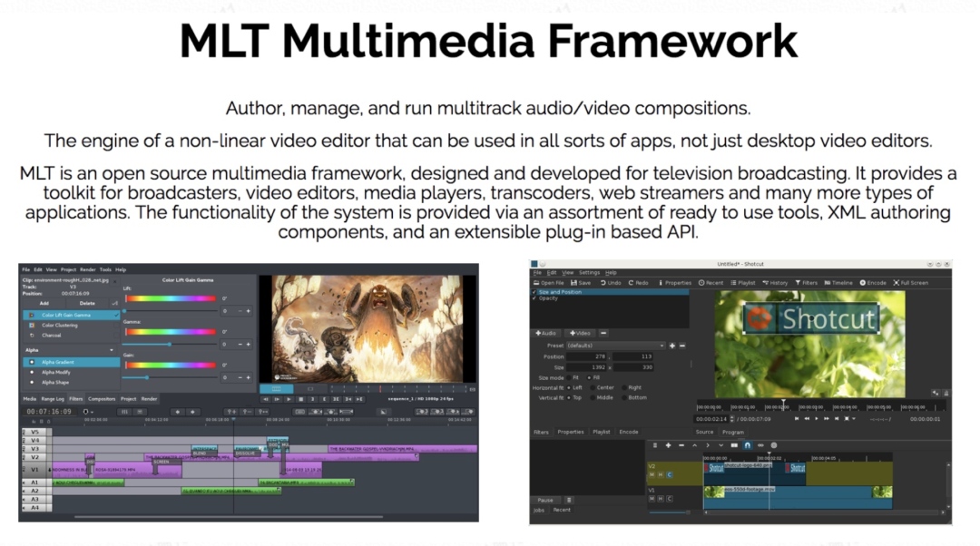Click Position X field showing 278
Screen dimensions: 980x546
[587, 356]
